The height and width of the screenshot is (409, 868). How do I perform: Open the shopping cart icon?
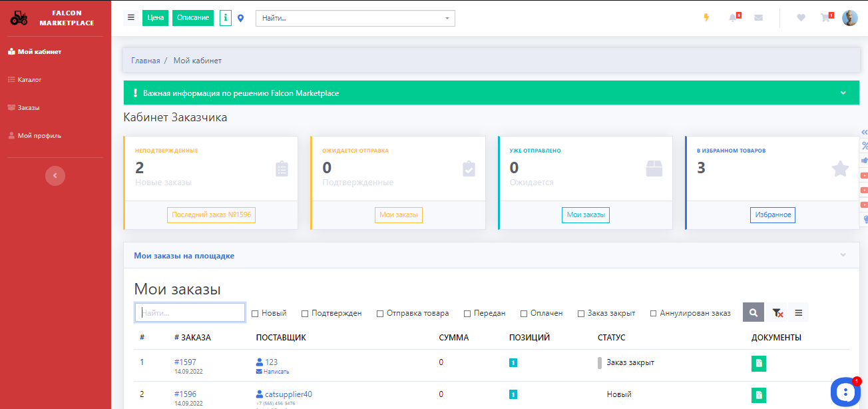[x=825, y=18]
